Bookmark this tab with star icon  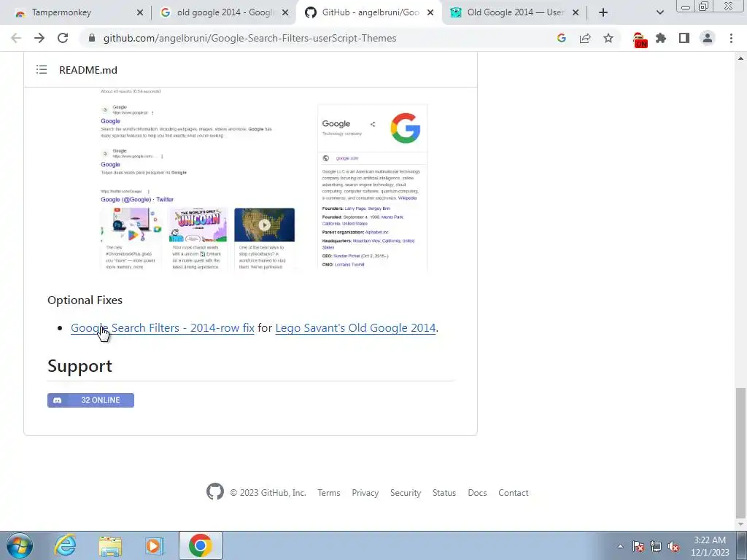[x=608, y=38]
